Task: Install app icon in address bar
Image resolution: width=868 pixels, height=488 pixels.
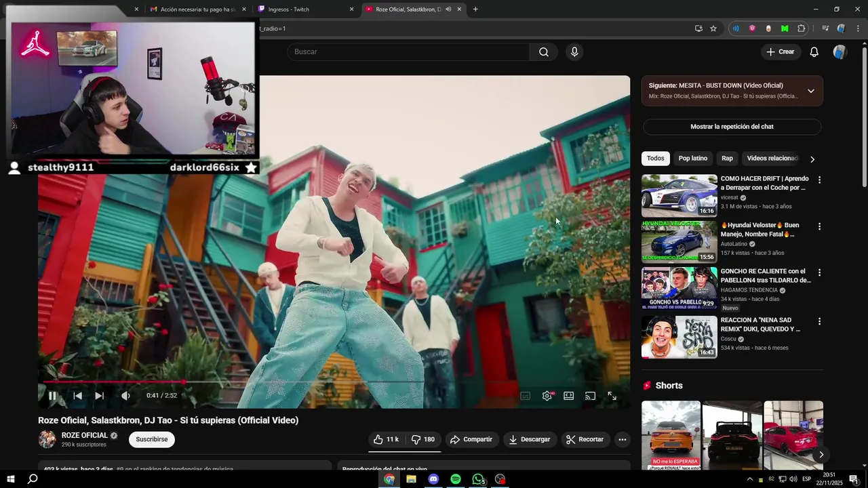Action: click(698, 28)
